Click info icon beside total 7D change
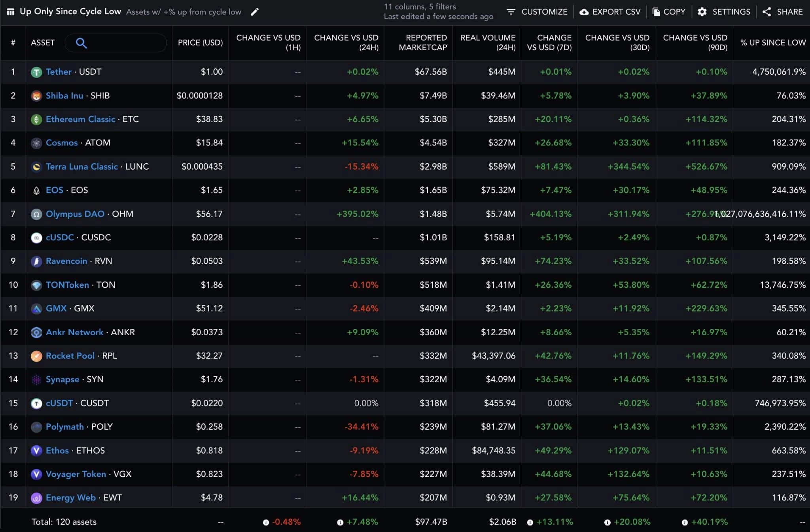Viewport: 810px width, 532px height. coord(530,523)
